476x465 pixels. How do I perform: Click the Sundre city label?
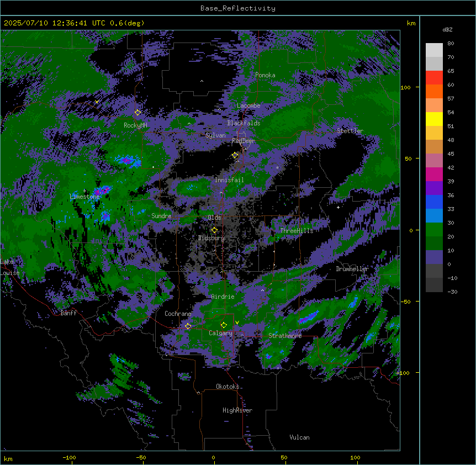click(x=161, y=216)
